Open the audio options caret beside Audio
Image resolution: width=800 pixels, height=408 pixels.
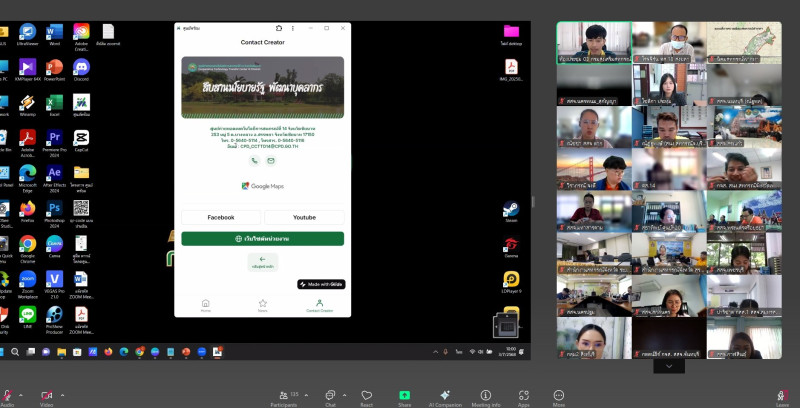tap(21, 395)
